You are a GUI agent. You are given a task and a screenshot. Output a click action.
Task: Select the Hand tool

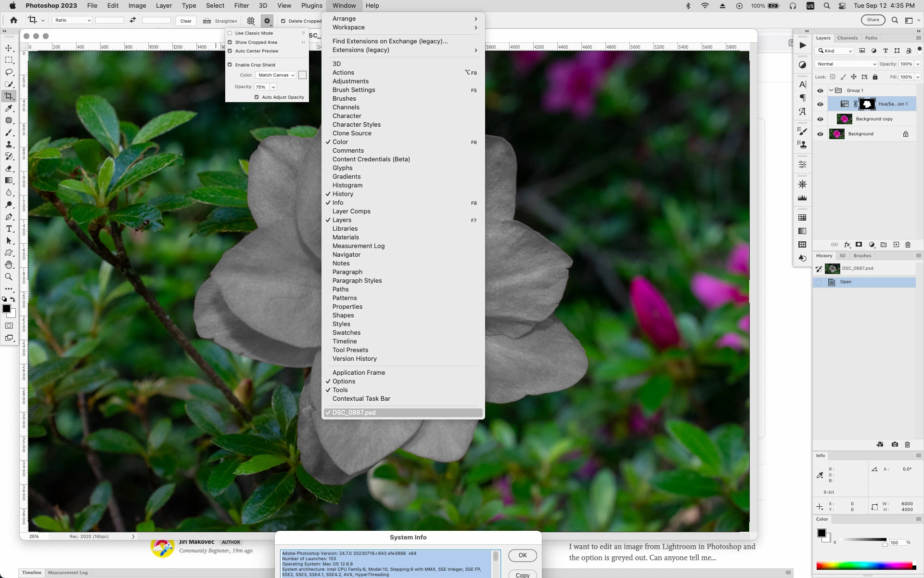click(x=9, y=265)
